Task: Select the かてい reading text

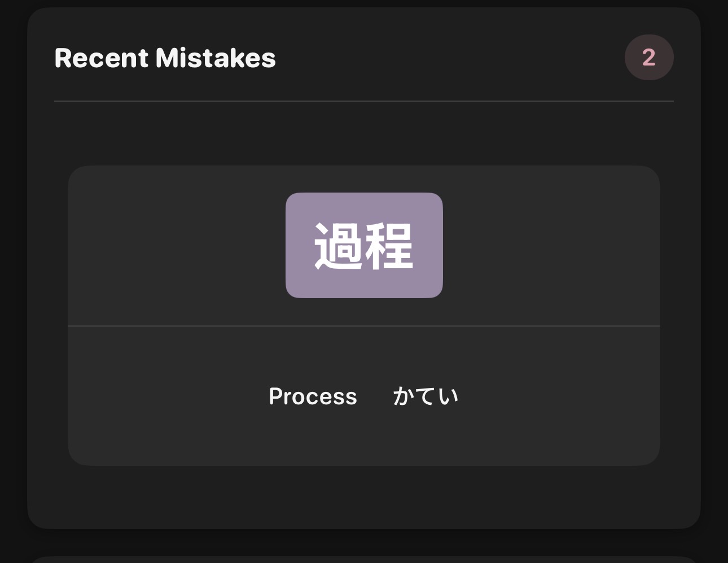Action: coord(426,396)
